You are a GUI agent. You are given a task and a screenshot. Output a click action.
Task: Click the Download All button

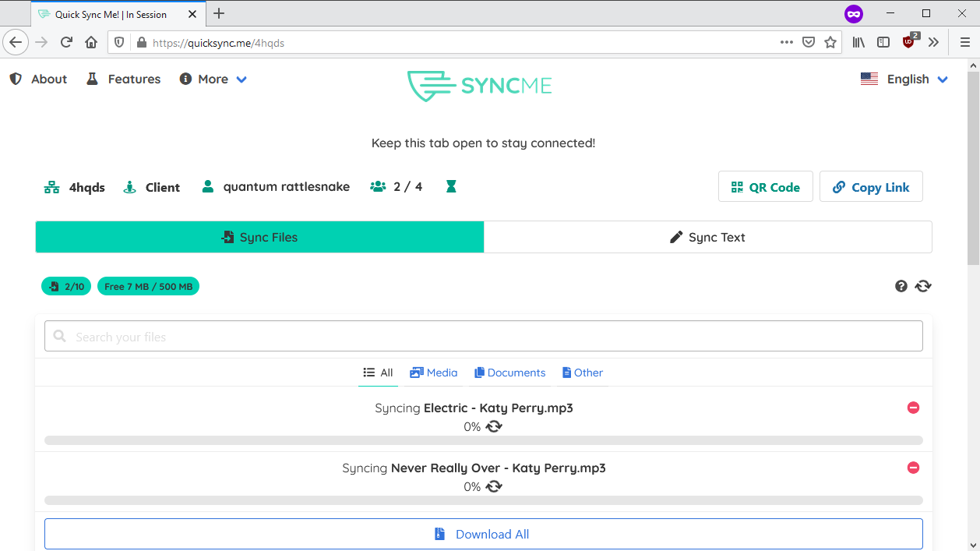[x=484, y=534]
